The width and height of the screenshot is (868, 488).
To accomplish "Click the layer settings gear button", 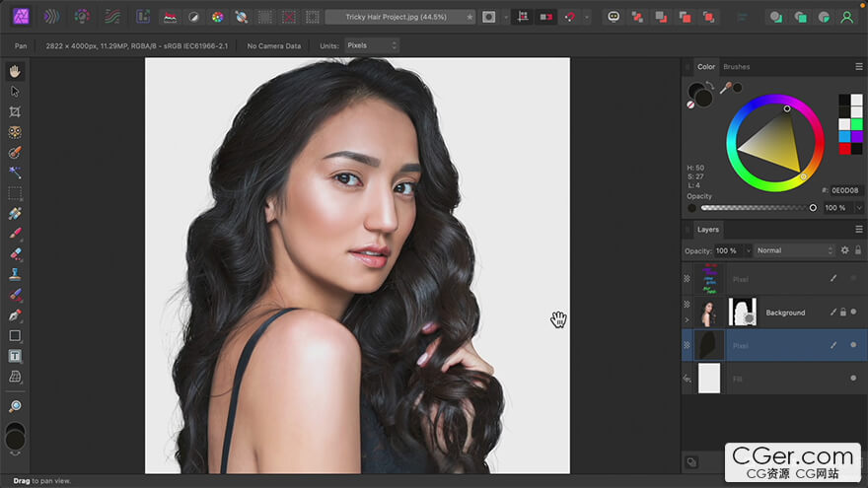I will pyautogui.click(x=844, y=250).
